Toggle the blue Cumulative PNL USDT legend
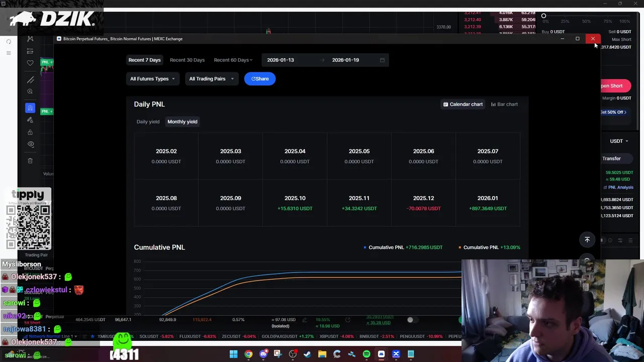644x362 pixels. click(x=403, y=247)
